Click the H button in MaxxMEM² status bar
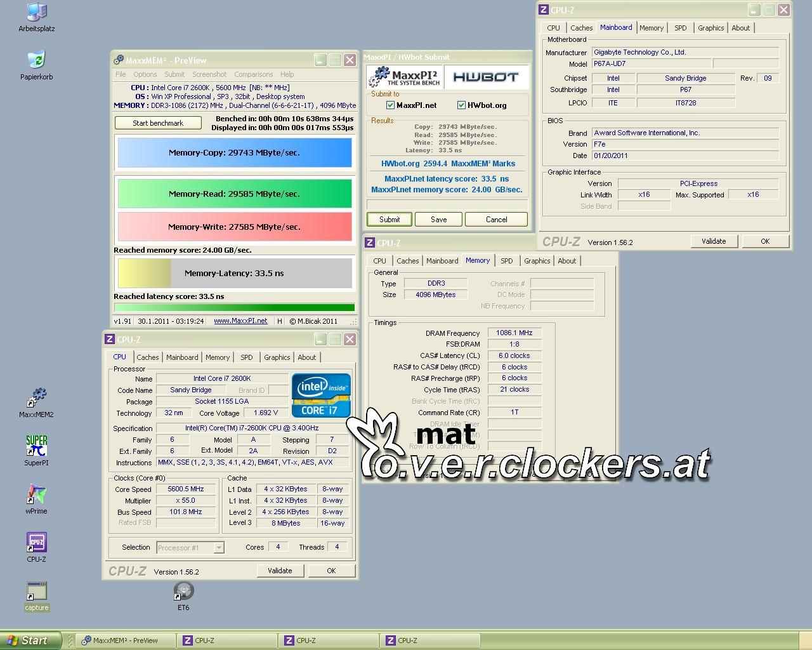The height and width of the screenshot is (650, 812). pyautogui.click(x=279, y=321)
